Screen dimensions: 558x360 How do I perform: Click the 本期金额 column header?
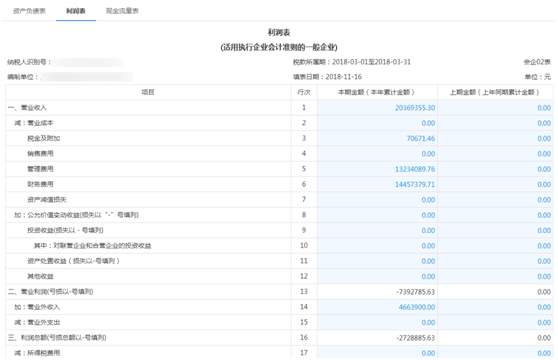pyautogui.click(x=376, y=92)
